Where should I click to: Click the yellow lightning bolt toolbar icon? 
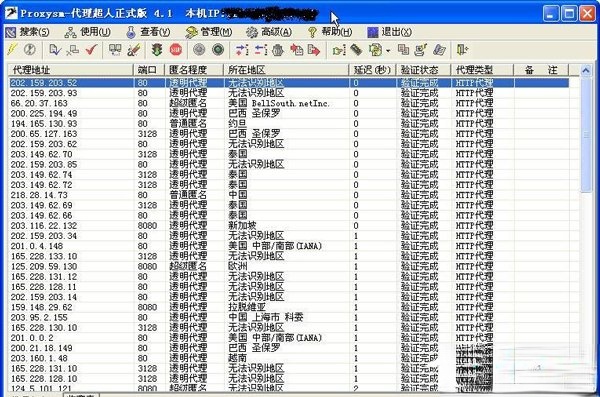(12, 50)
